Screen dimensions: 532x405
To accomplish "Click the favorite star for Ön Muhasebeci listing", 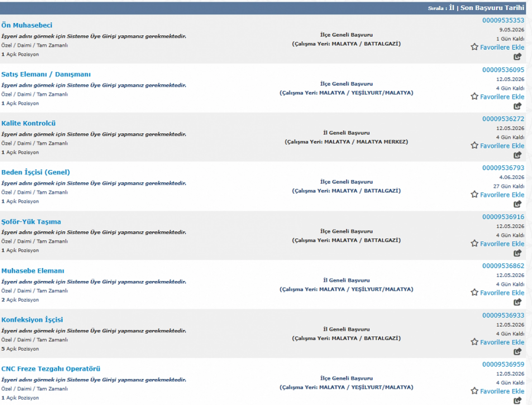I will point(474,47).
